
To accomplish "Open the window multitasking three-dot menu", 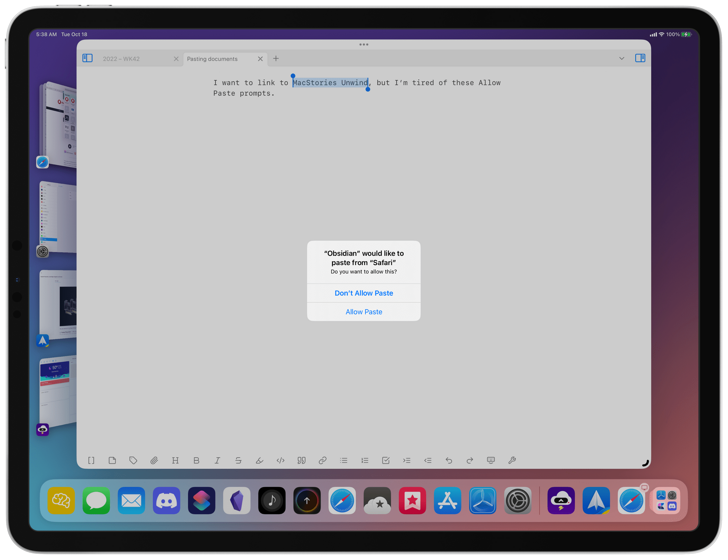I will (x=364, y=44).
